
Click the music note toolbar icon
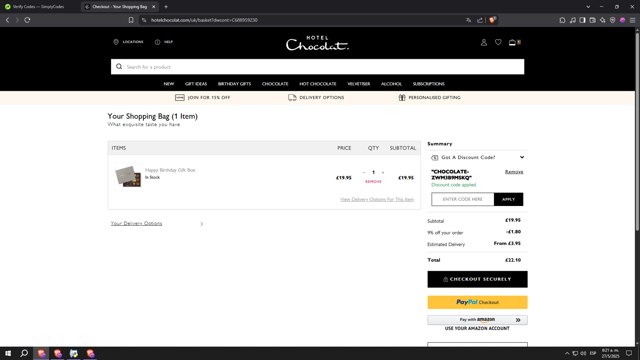coord(573,20)
